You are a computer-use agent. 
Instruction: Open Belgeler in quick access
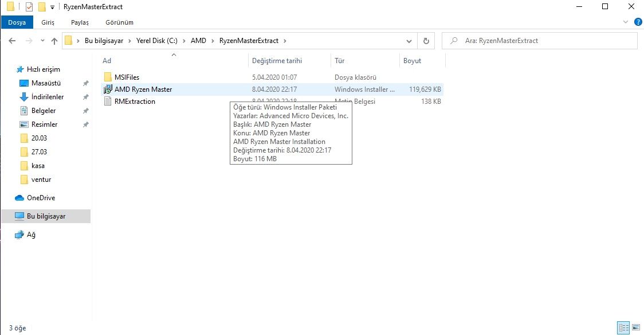(x=43, y=111)
